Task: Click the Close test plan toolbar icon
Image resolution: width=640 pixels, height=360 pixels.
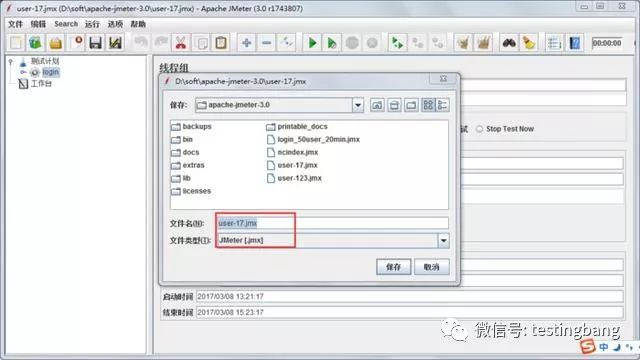Action: pos(76,42)
